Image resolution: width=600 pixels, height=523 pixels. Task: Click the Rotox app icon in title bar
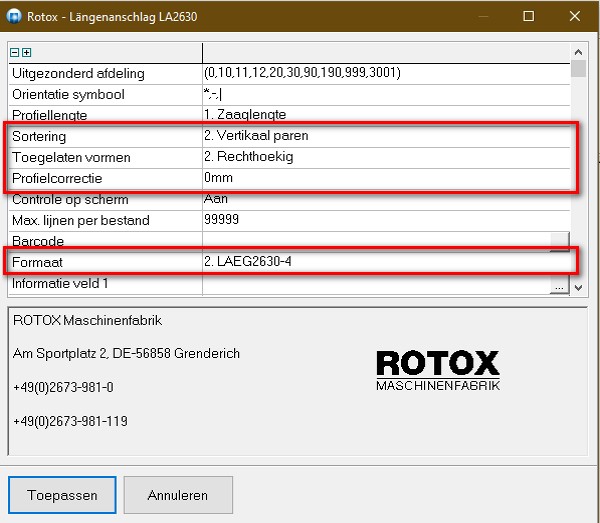(14, 16)
